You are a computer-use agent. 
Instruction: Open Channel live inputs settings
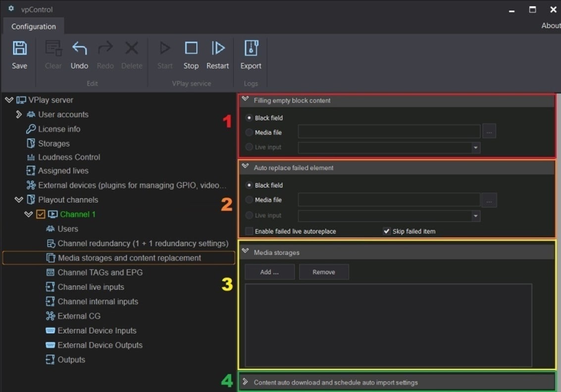pos(91,287)
